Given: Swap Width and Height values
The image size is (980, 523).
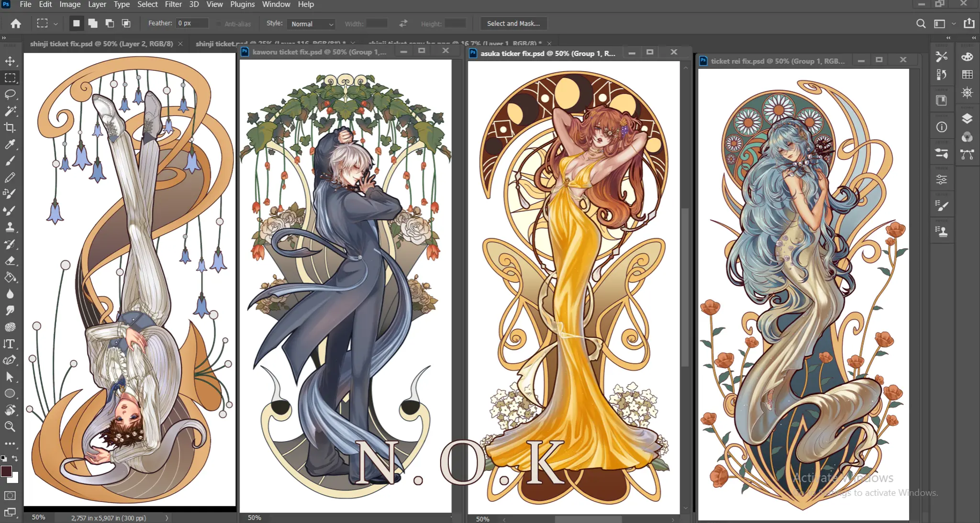Looking at the screenshot, I should coord(403,23).
